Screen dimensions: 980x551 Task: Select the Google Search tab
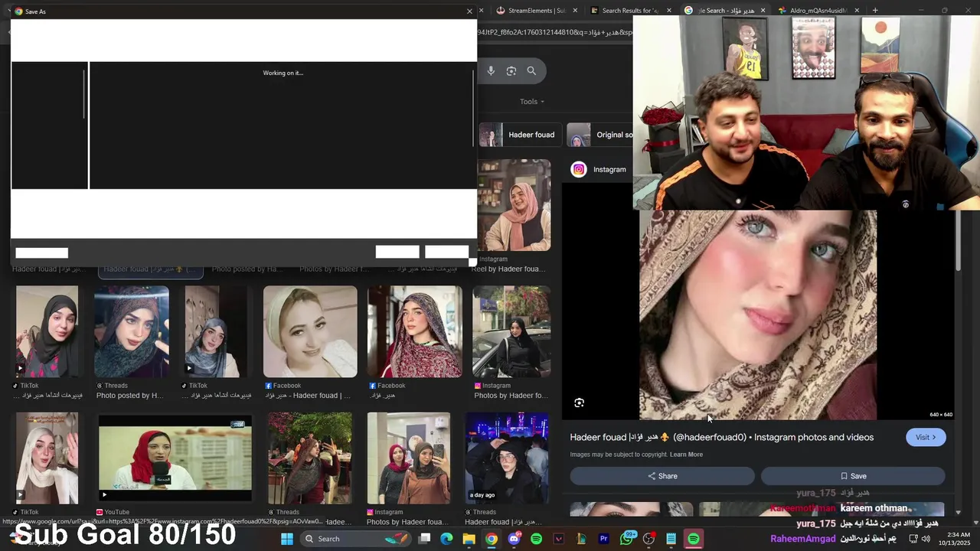click(724, 11)
